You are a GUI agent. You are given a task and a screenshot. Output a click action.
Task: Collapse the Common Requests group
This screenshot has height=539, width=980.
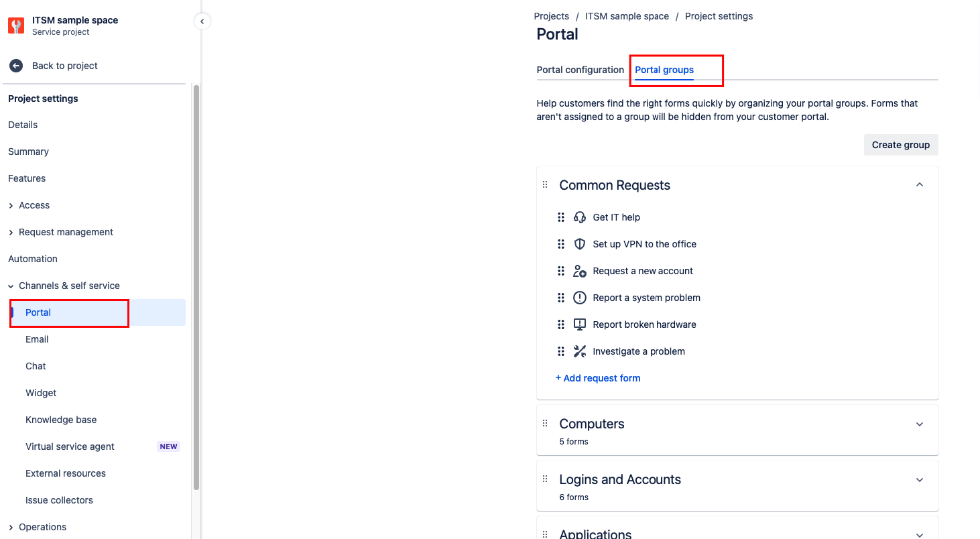[919, 184]
